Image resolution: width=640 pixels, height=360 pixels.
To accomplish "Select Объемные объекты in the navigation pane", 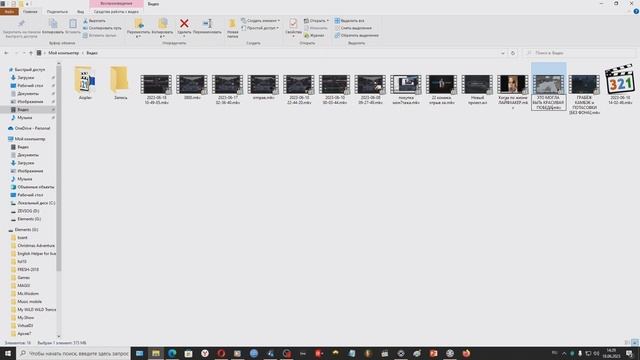I will pyautogui.click(x=32, y=187).
